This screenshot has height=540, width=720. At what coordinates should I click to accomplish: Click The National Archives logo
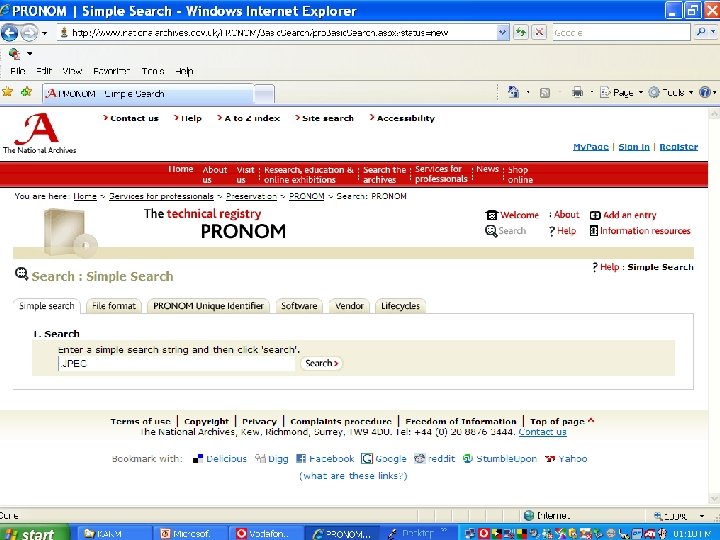click(x=39, y=133)
